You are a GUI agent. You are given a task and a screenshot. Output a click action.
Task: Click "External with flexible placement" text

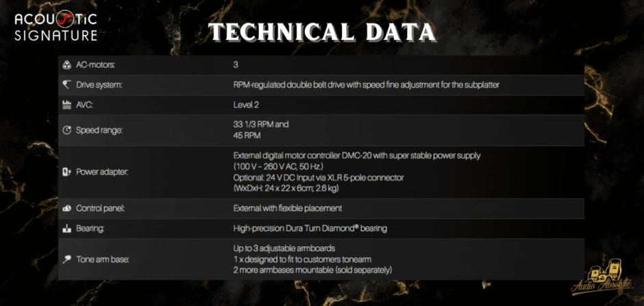click(x=287, y=208)
